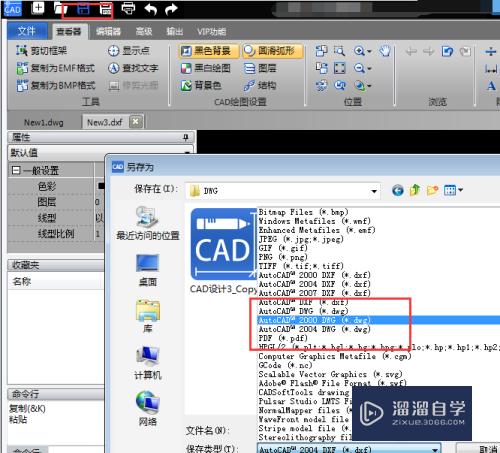This screenshot has width=500, height=453.
Task: Toggle 显示点 option
Action: [x=129, y=51]
